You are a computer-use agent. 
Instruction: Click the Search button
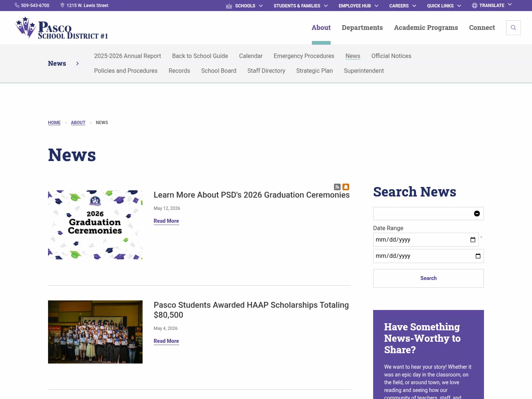pos(428,278)
